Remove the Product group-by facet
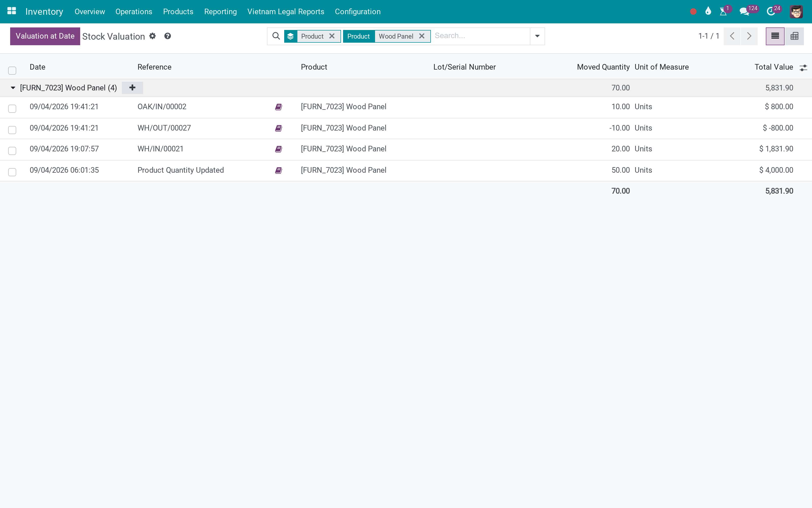The width and height of the screenshot is (812, 508). [x=332, y=36]
